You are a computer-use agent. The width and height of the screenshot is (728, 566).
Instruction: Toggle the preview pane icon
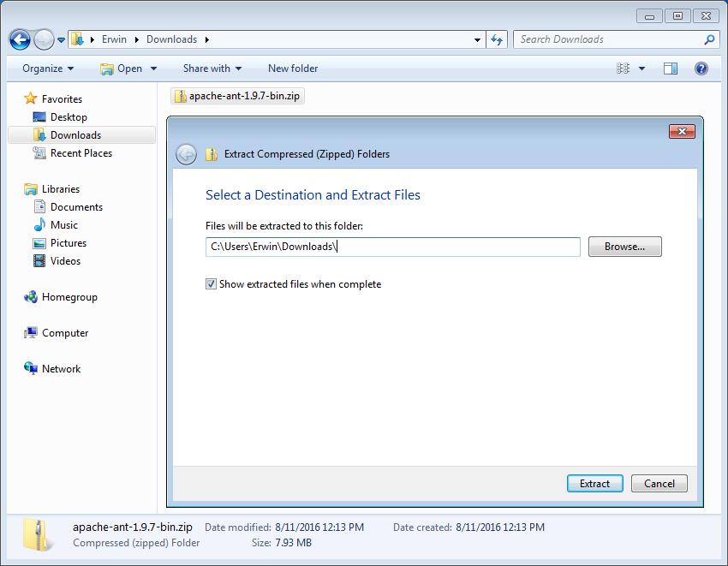click(x=670, y=69)
